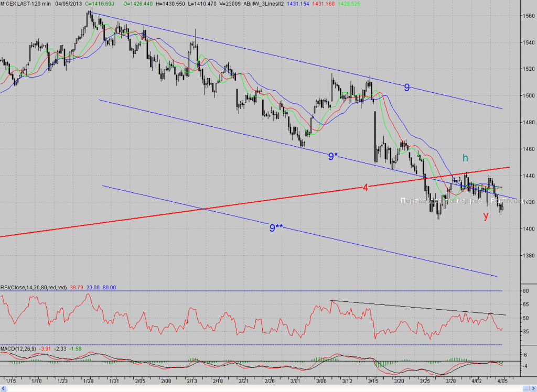The width and height of the screenshot is (537, 392).
Task: Click the red trendline label 4
Action: [x=366, y=188]
